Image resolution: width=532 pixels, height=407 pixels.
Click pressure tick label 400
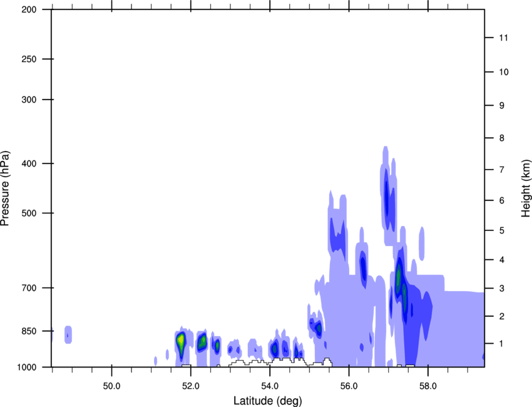29,163
